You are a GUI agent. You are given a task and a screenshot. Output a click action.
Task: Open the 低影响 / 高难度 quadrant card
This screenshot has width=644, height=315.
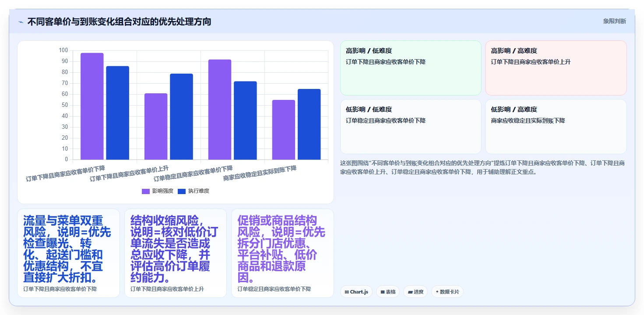(x=556, y=127)
